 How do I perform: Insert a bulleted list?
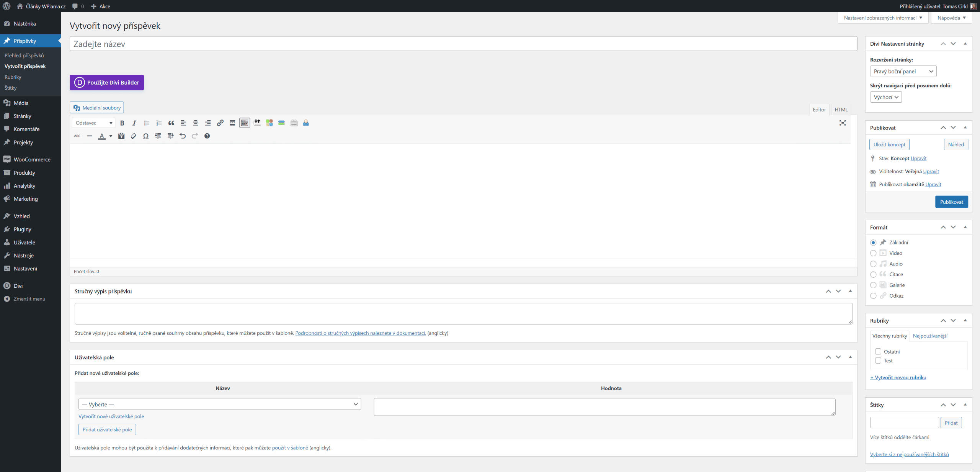(x=147, y=123)
